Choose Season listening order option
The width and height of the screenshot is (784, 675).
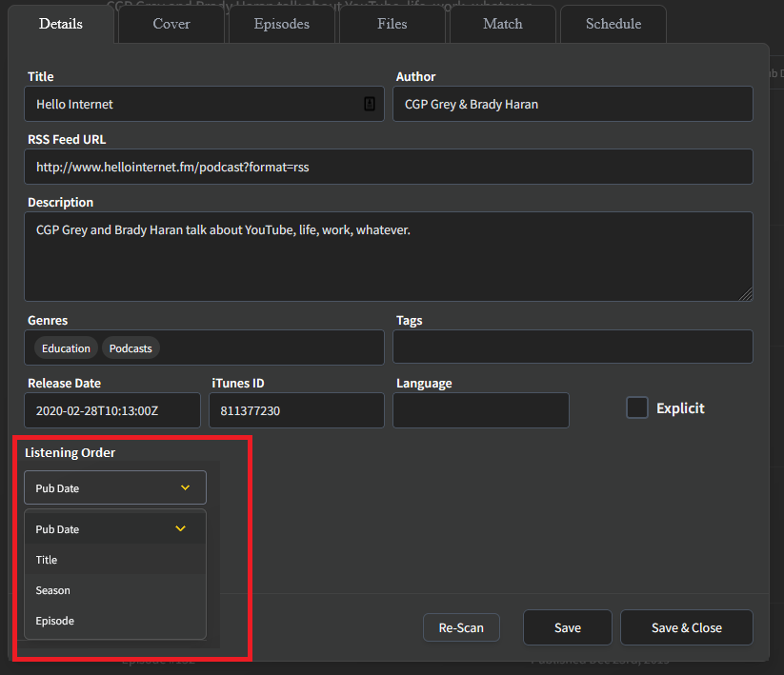tap(115, 590)
